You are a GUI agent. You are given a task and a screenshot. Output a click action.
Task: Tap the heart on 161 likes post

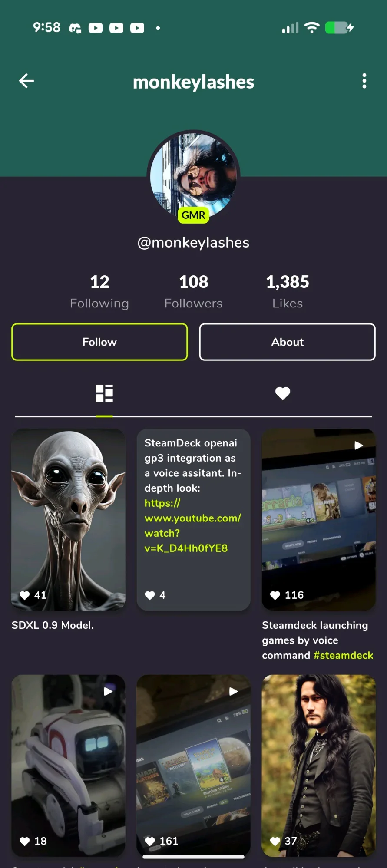(x=150, y=841)
